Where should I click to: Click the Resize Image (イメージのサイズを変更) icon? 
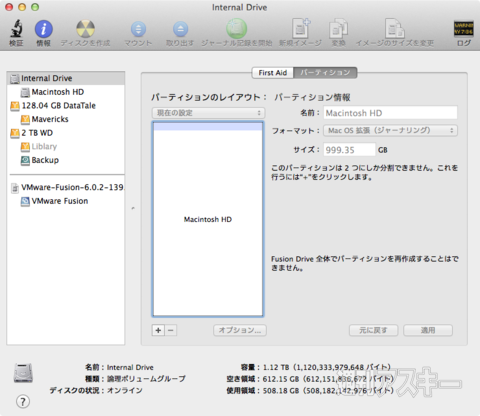click(x=395, y=29)
